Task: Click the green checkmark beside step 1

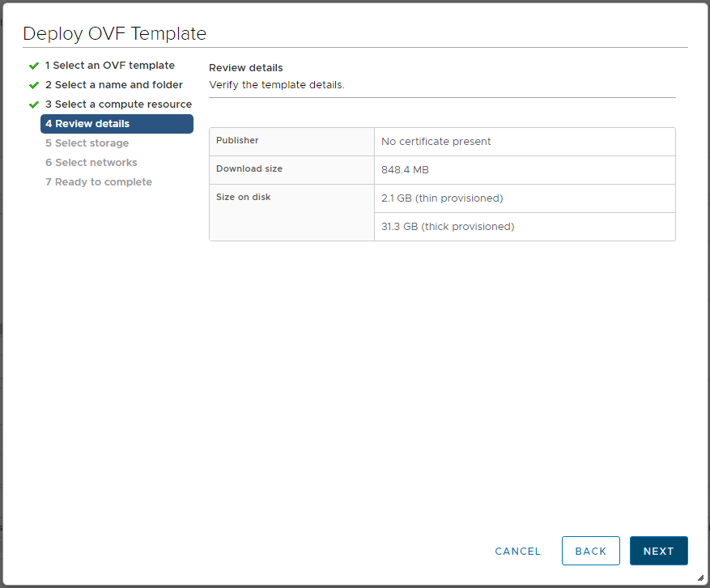Action: point(34,66)
